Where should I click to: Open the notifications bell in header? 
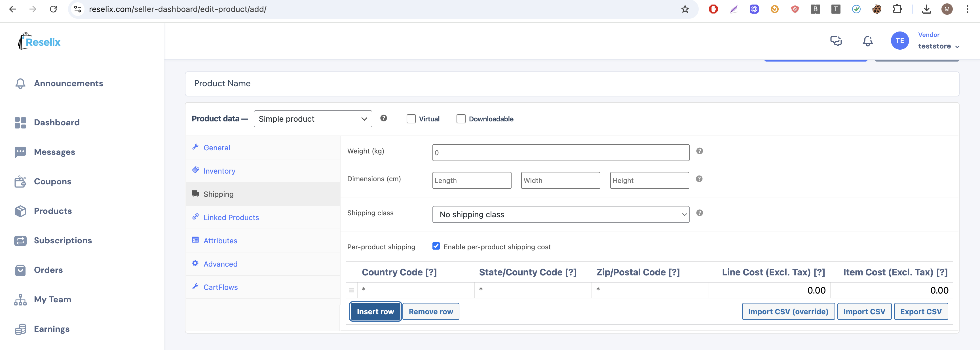867,41
